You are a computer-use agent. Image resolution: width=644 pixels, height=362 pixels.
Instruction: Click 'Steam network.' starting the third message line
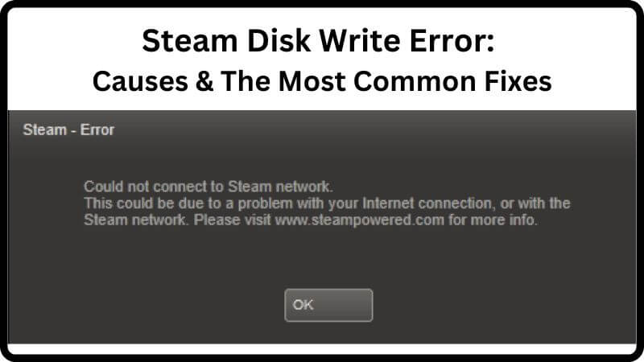(x=136, y=220)
